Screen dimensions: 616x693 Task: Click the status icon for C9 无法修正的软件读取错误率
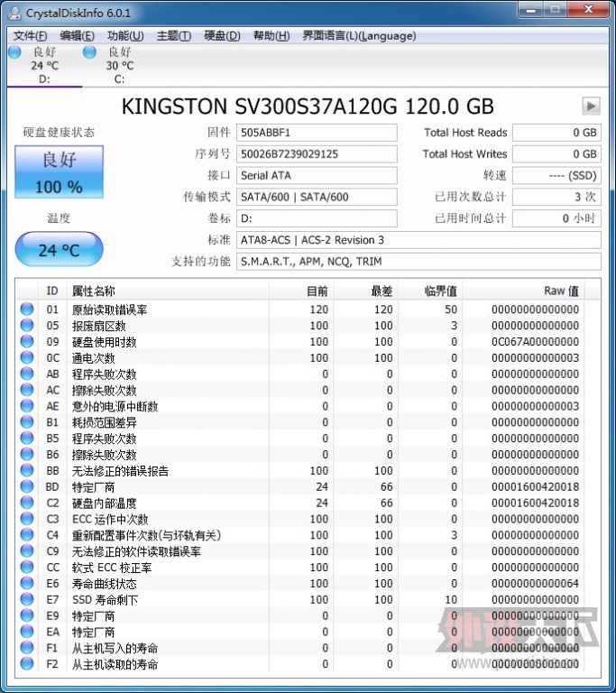(27, 551)
